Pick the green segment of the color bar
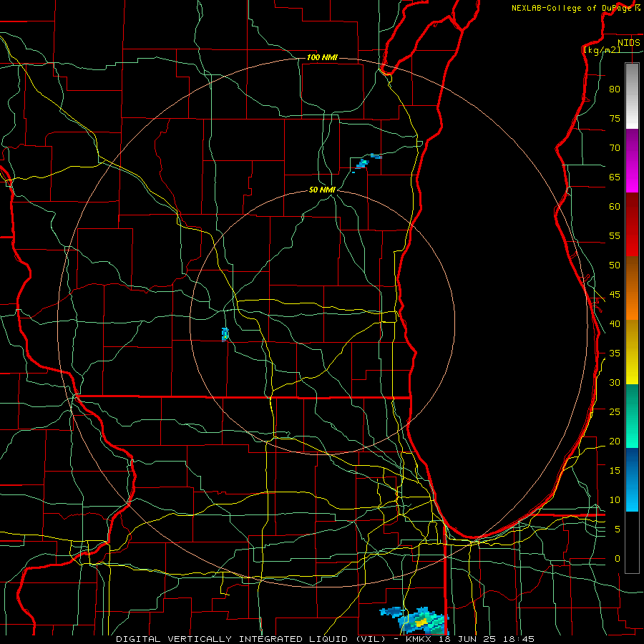 pyautogui.click(x=632, y=416)
